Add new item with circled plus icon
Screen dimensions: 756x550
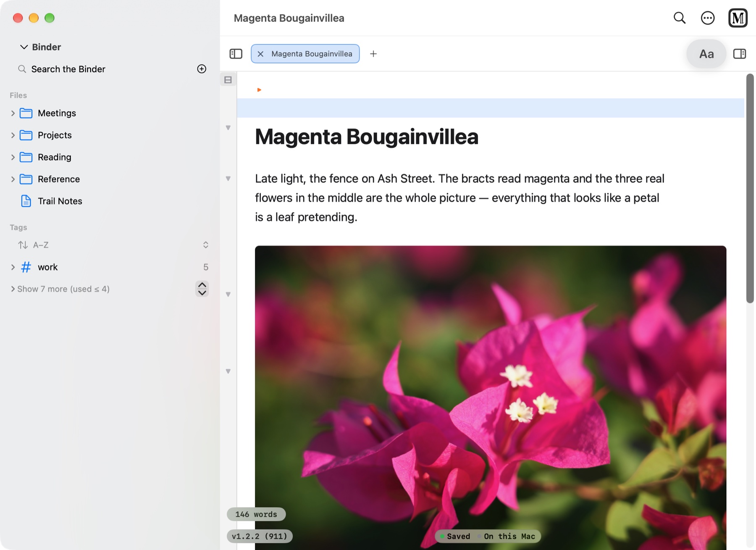202,69
